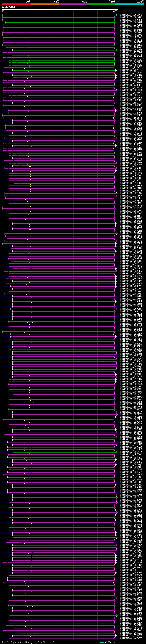146x644 pixels.
Task: Click the UniRef100_A7TE42 hit label
Action: 131,583
